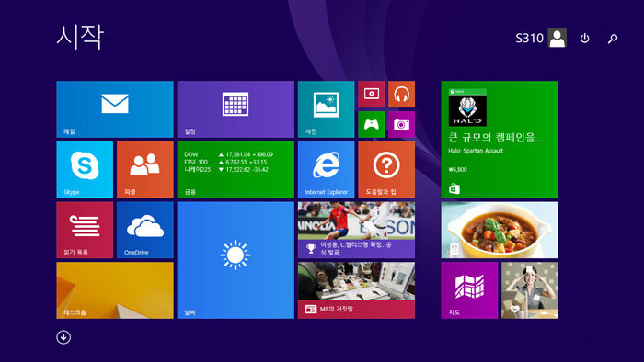Screen dimensions: 644x362
Task: Click the S310 user avatar picture
Action: click(557, 38)
